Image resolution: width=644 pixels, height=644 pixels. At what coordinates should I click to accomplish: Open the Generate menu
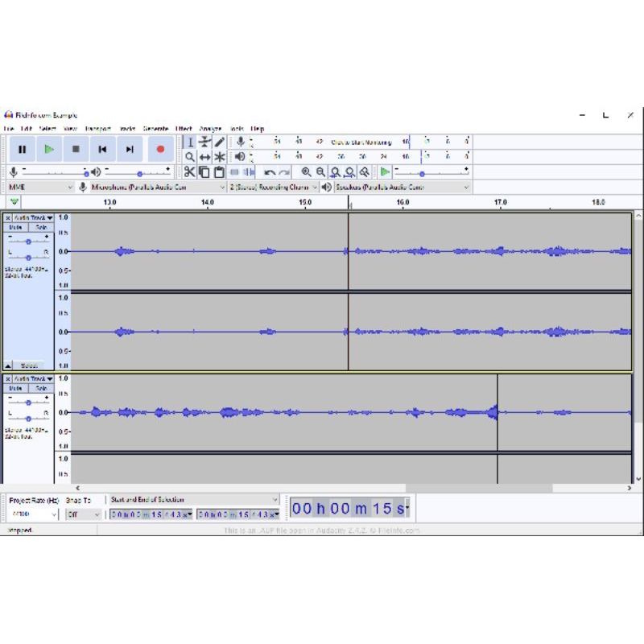pyautogui.click(x=155, y=129)
